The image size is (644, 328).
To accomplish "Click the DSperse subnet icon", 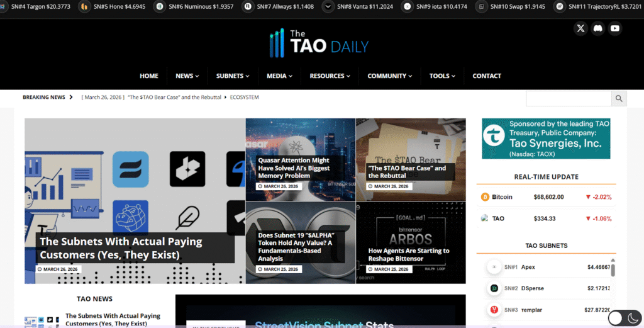I will (x=494, y=288).
